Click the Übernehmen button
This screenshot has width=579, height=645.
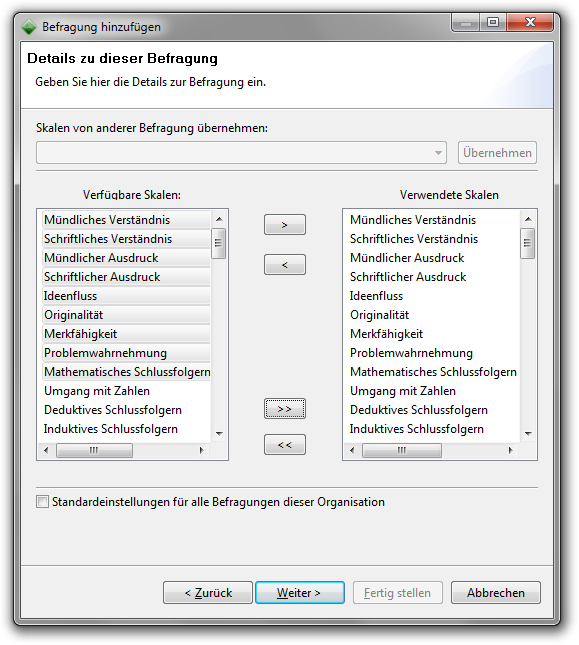click(497, 153)
